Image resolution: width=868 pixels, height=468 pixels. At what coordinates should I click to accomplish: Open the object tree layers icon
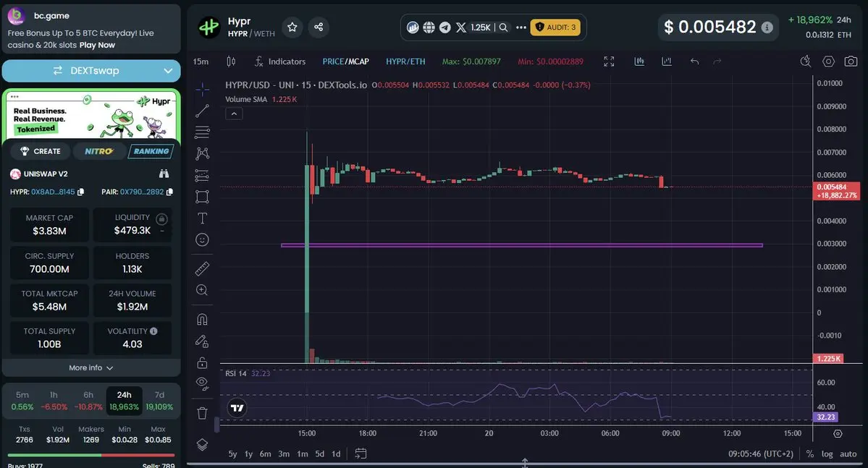(202, 445)
